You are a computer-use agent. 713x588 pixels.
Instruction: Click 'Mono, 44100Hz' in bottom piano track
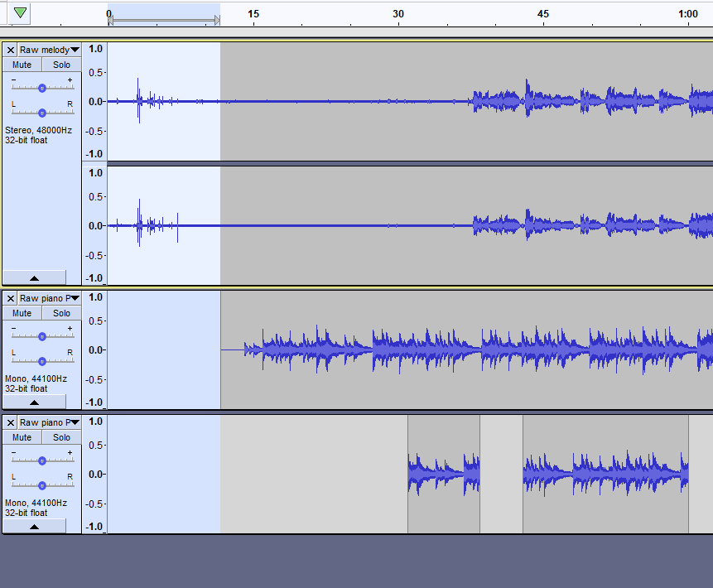pos(36,503)
